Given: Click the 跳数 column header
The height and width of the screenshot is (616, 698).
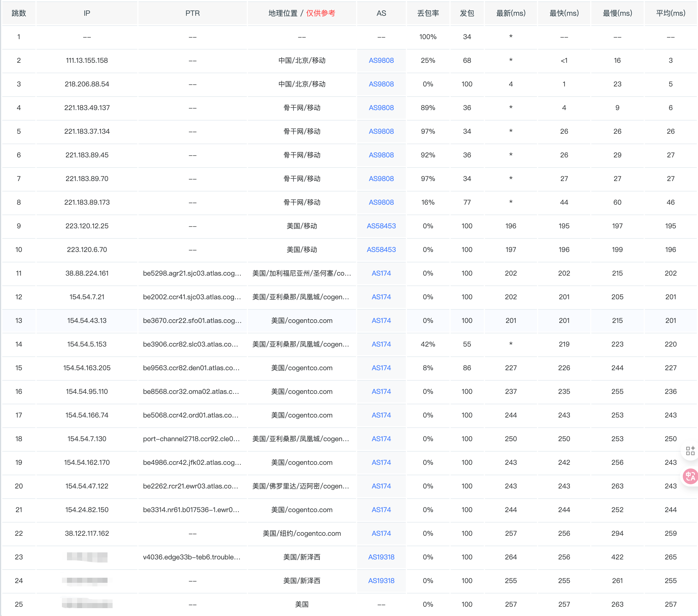Looking at the screenshot, I should (x=19, y=13).
